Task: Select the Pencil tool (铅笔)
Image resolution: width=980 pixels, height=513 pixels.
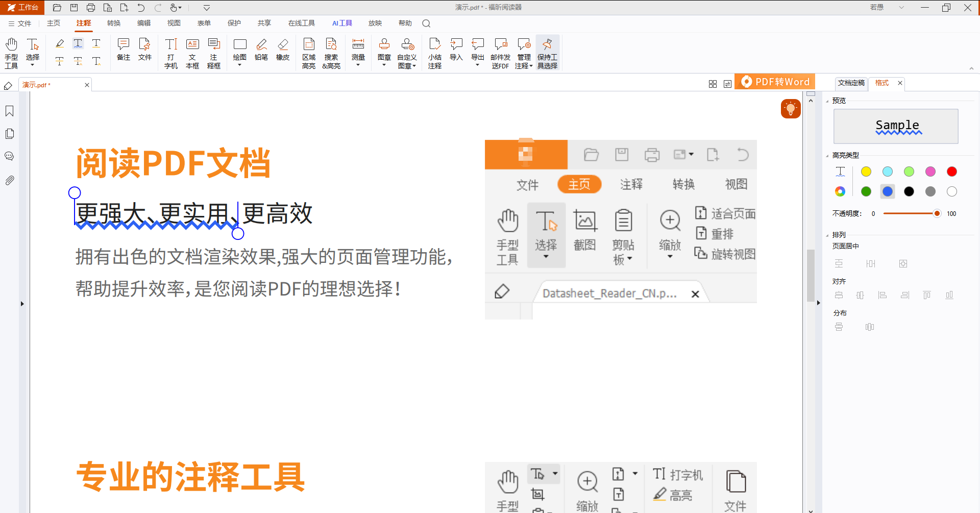Action: [261, 50]
